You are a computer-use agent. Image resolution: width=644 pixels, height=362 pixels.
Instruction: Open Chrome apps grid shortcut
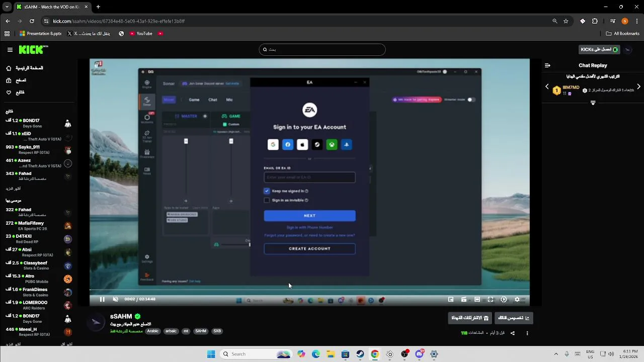click(7, 34)
